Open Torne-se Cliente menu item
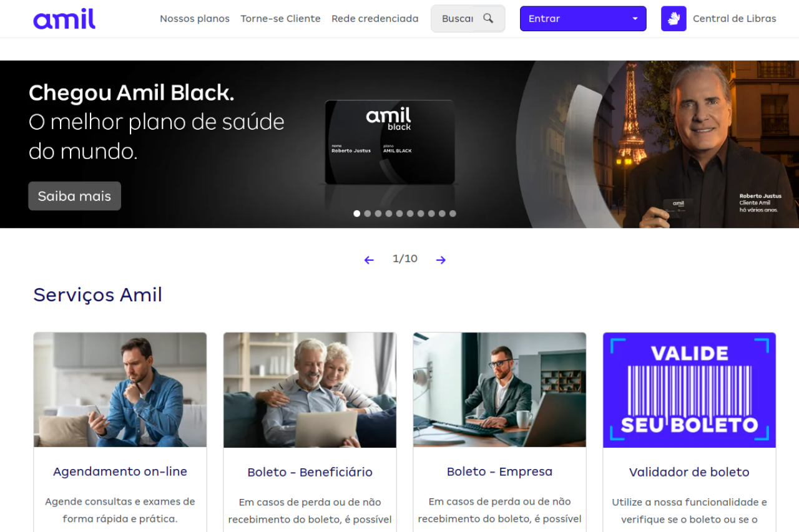 [280, 19]
